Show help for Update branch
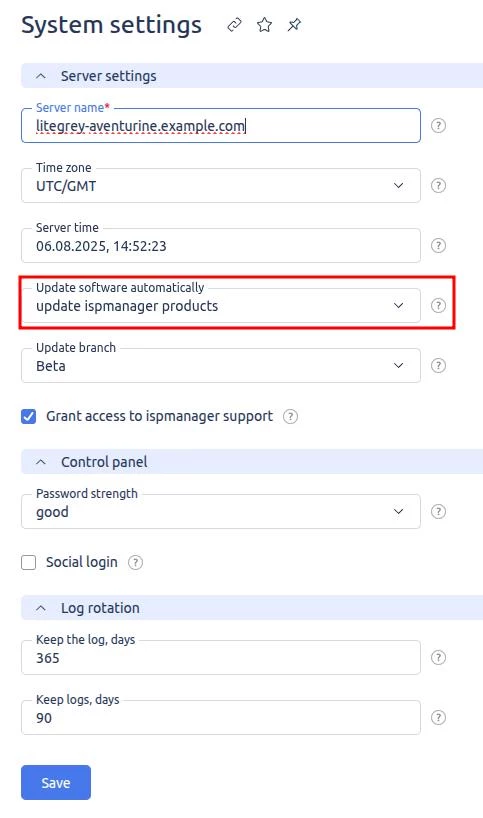This screenshot has width=483, height=818. 438,366
